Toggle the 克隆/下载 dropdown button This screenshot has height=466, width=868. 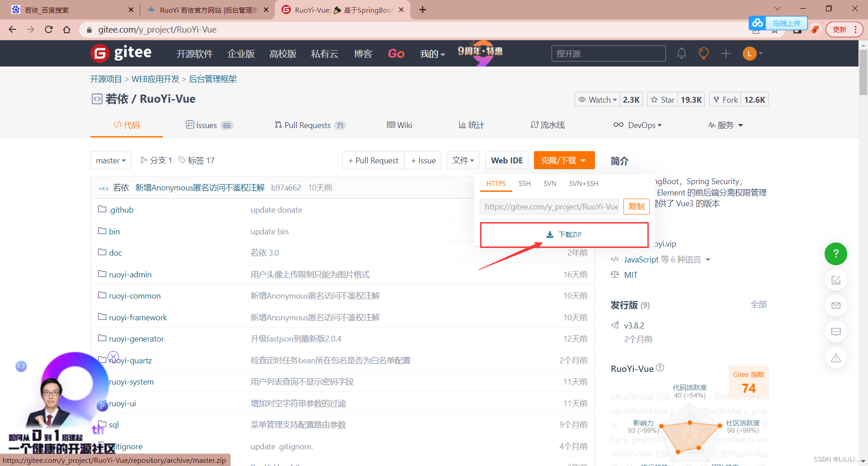coord(564,160)
